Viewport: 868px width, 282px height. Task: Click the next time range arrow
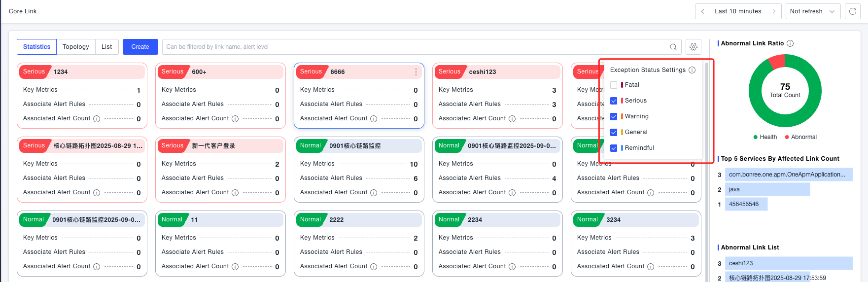coord(774,11)
